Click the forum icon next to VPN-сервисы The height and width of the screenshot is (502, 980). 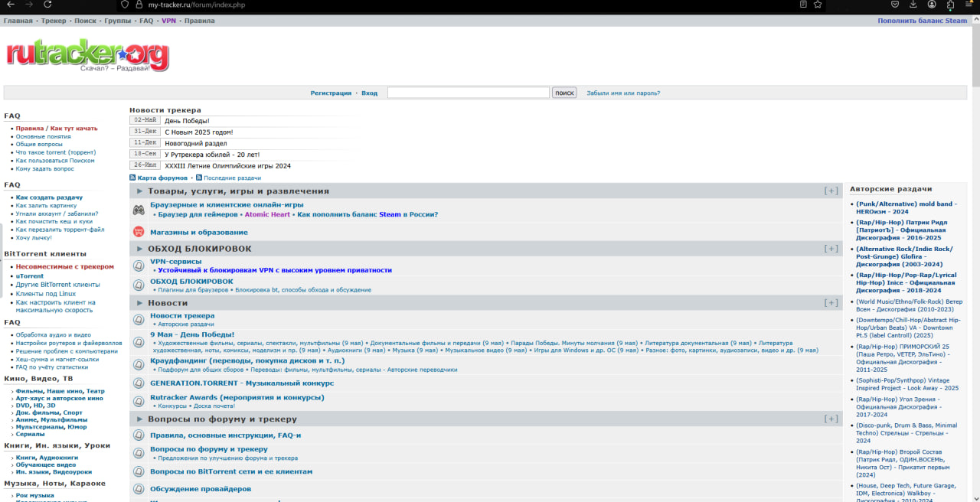[x=139, y=266]
